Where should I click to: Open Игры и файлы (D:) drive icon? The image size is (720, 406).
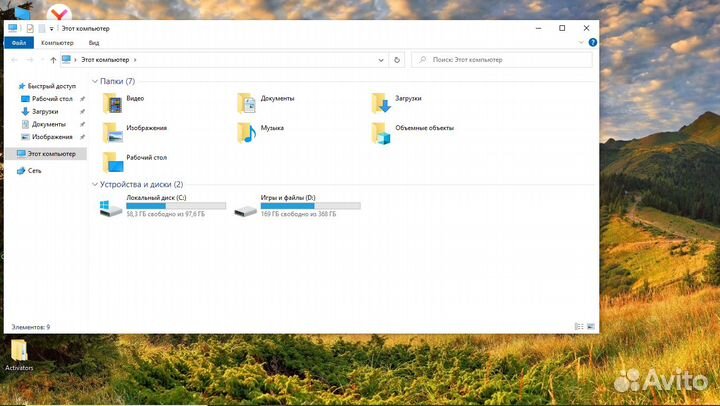pos(245,207)
